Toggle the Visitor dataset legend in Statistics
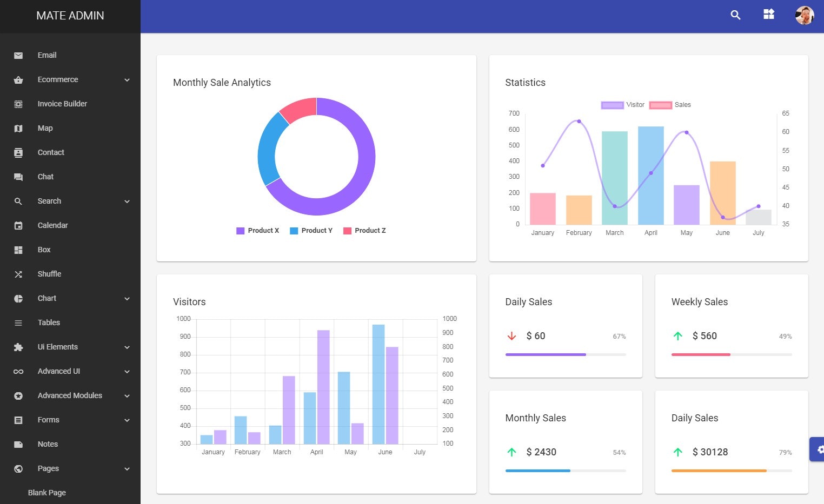The width and height of the screenshot is (824, 504). pyautogui.click(x=623, y=105)
